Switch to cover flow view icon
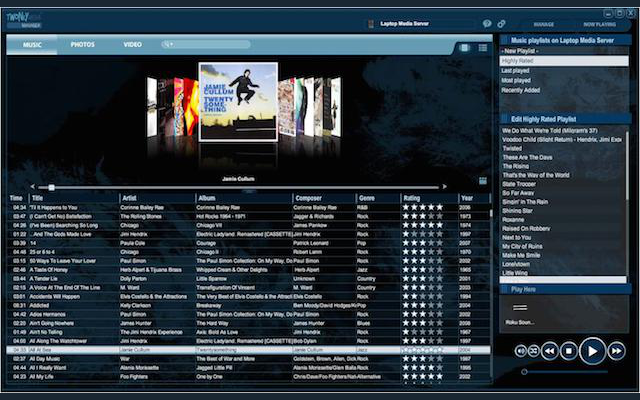The width and height of the screenshot is (640, 400). pos(464,48)
